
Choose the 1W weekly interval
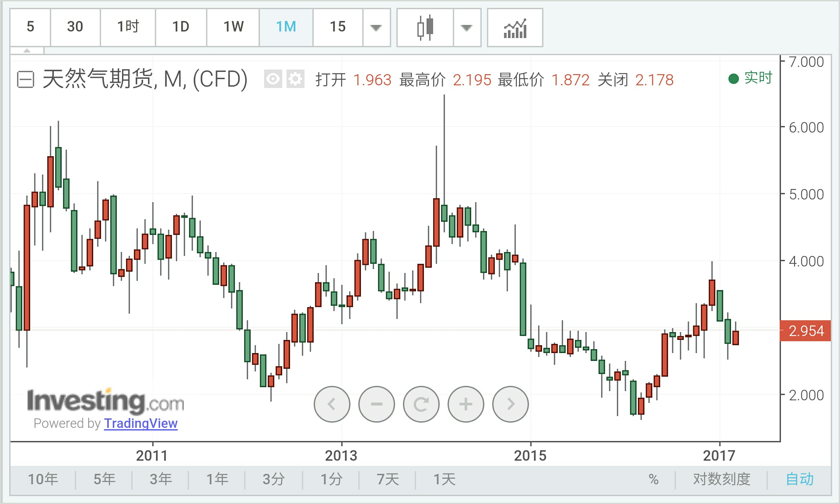(233, 27)
